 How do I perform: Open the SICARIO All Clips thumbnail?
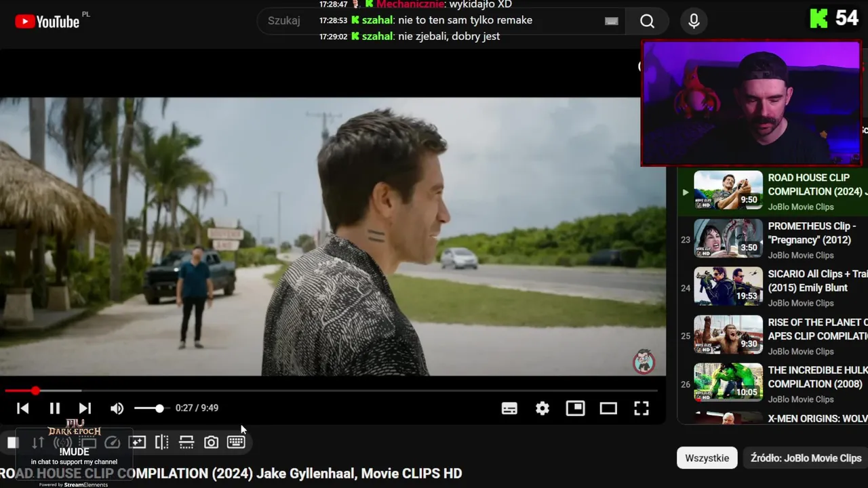tap(728, 286)
